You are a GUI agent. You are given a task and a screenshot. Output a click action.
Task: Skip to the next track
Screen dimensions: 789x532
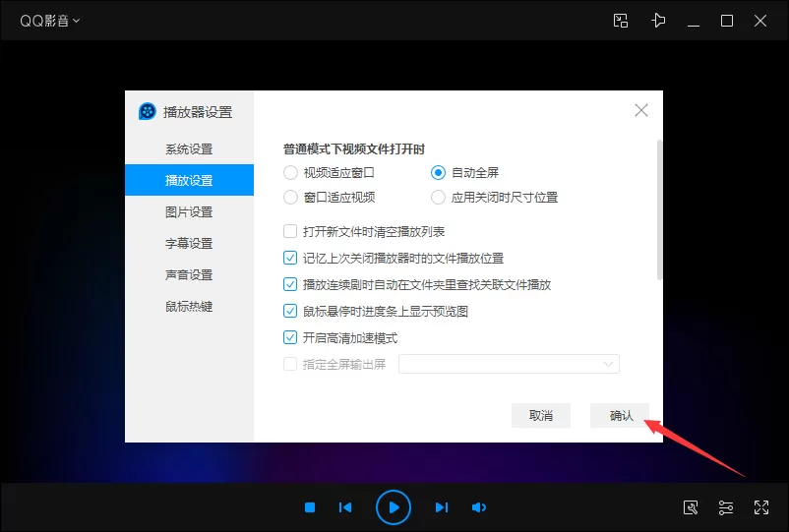(442, 507)
